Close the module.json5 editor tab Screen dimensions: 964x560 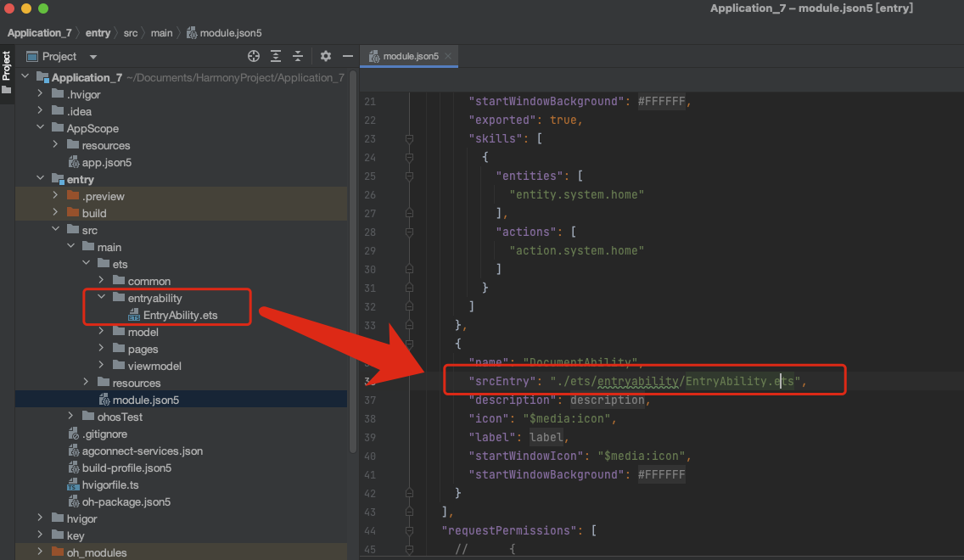click(448, 56)
